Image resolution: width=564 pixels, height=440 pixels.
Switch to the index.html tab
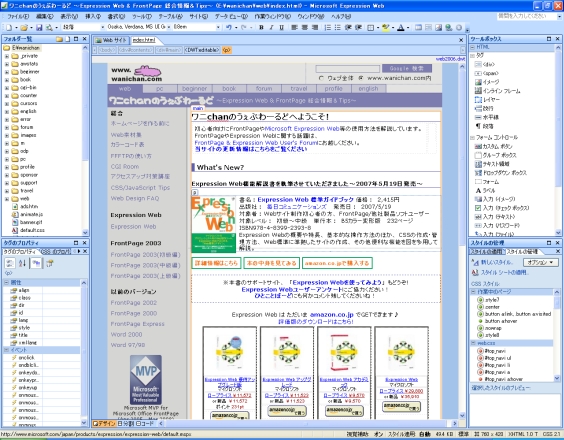click(x=144, y=40)
